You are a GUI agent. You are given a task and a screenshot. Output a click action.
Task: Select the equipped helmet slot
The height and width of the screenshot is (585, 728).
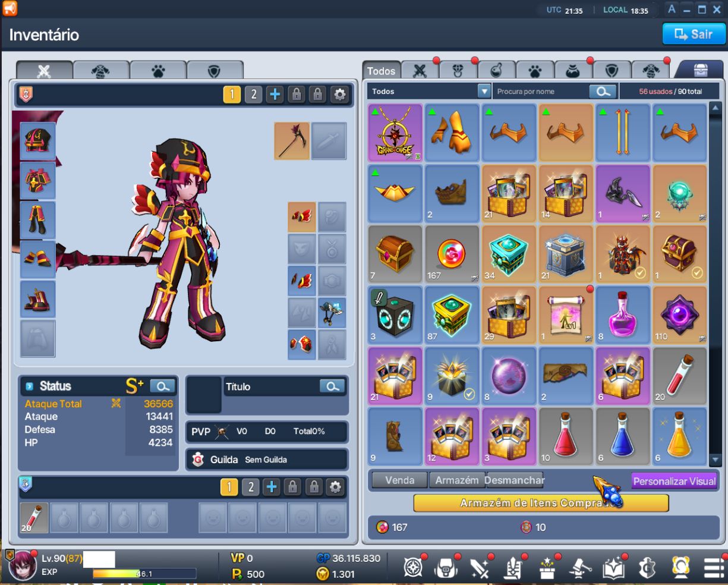coord(38,141)
